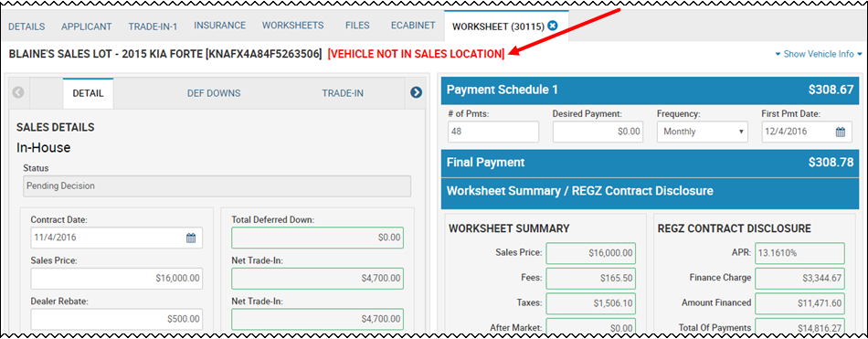This screenshot has height=339, width=868.
Task: Select the Worksheets tab
Action: tap(293, 26)
